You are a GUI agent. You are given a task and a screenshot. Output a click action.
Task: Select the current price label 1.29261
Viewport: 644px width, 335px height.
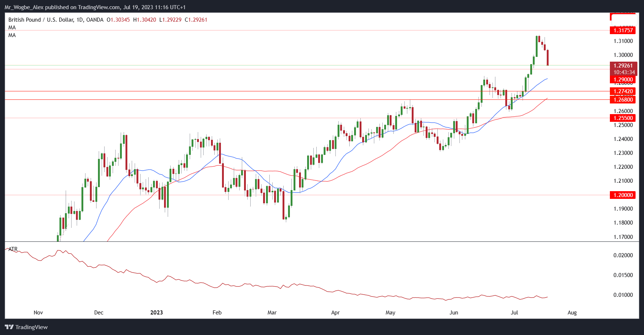pos(623,66)
